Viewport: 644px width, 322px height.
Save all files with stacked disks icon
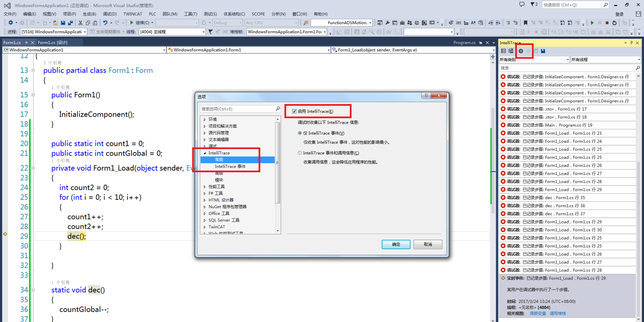70,23
